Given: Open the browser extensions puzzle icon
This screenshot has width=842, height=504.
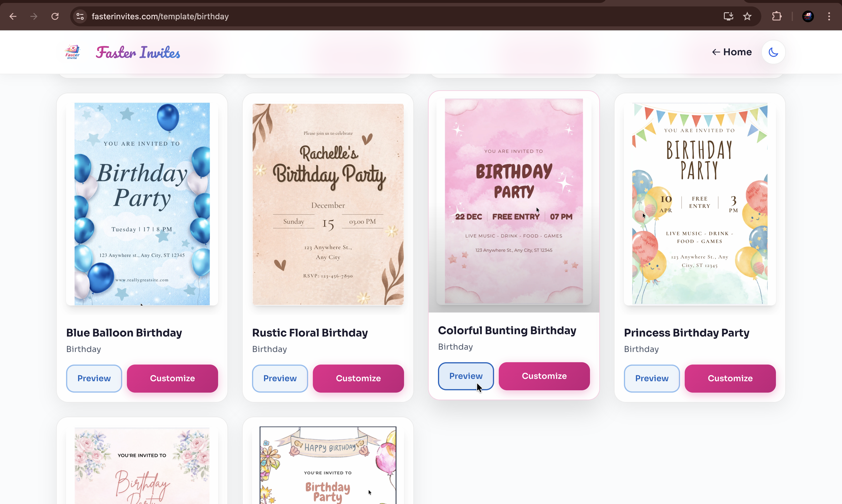Looking at the screenshot, I should click(x=777, y=16).
